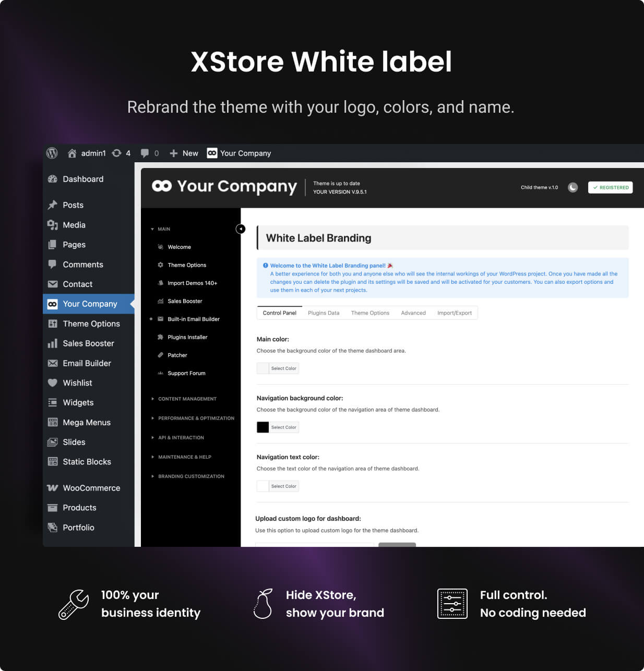The height and width of the screenshot is (671, 644).
Task: Click the Media icon in sidebar
Action: pos(52,225)
